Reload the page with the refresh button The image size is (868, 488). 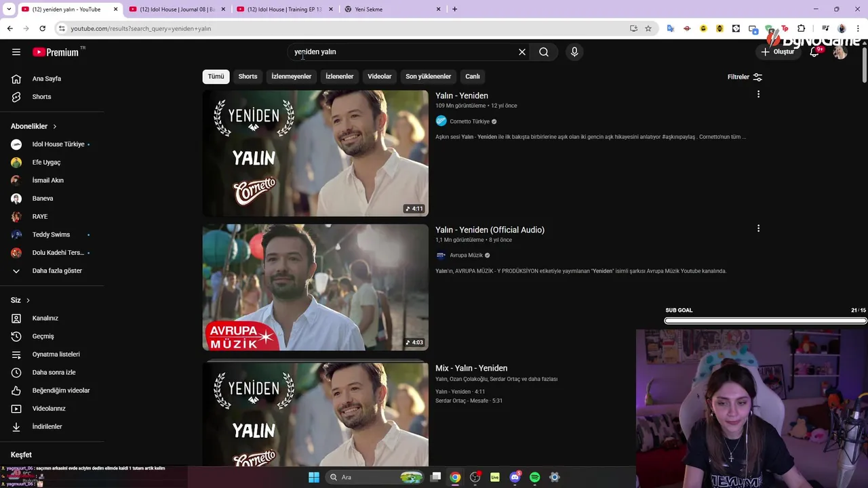coord(42,28)
